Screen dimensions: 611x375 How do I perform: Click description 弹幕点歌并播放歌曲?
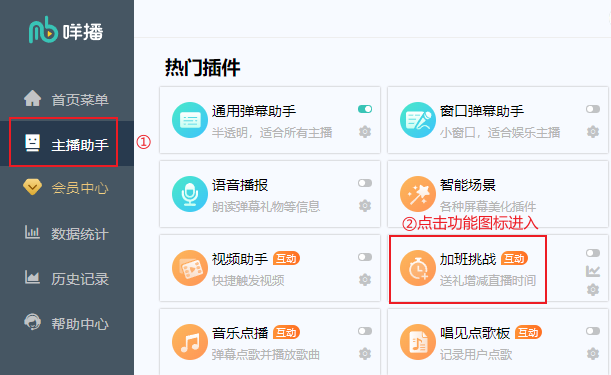click(x=266, y=355)
